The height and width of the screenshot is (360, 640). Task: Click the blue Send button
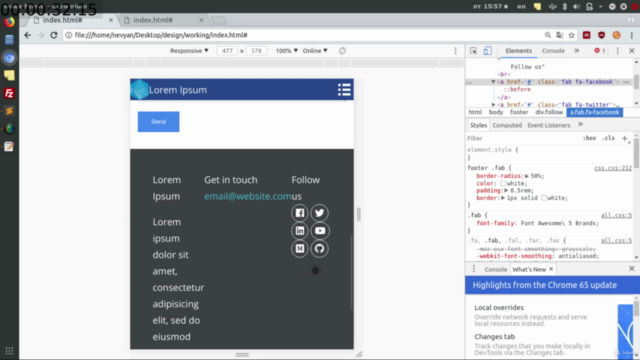point(158,122)
